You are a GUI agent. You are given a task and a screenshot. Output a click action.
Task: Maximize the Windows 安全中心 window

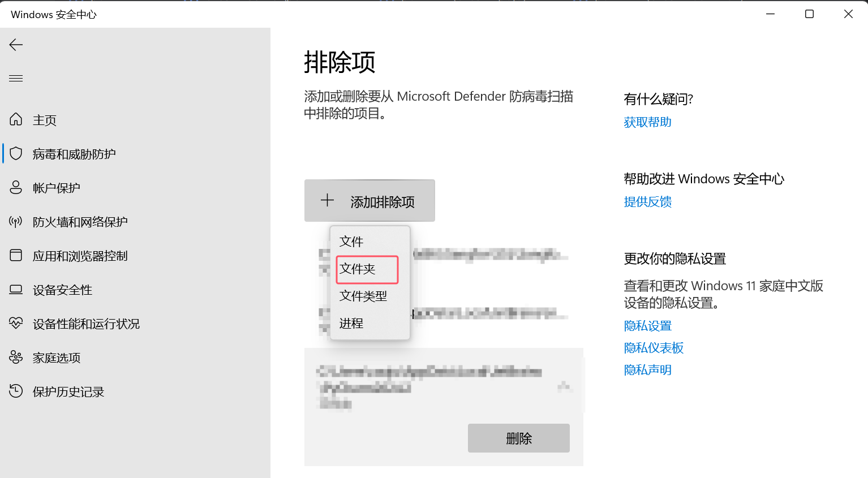click(x=809, y=14)
